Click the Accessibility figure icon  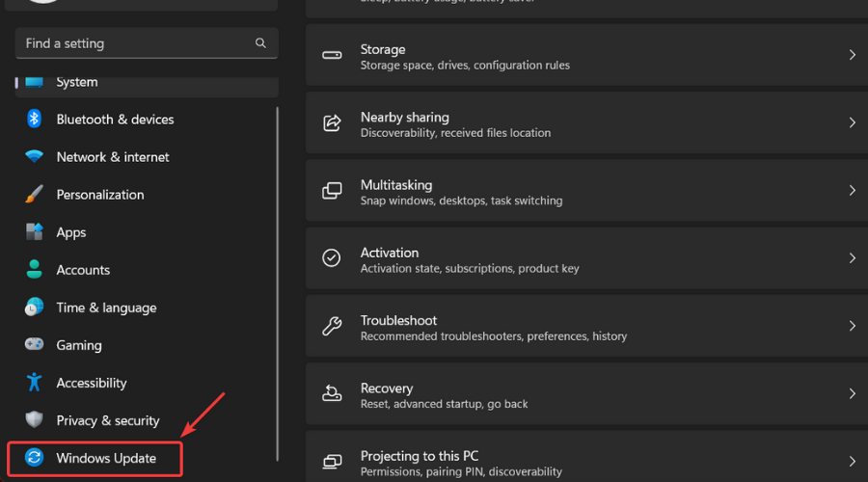[x=35, y=383]
